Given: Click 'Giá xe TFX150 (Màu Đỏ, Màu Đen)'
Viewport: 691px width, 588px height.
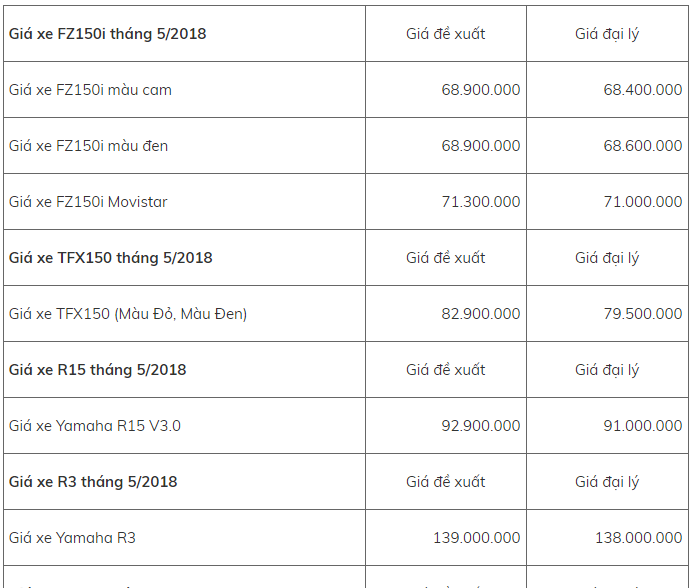Looking at the screenshot, I should click(128, 314).
